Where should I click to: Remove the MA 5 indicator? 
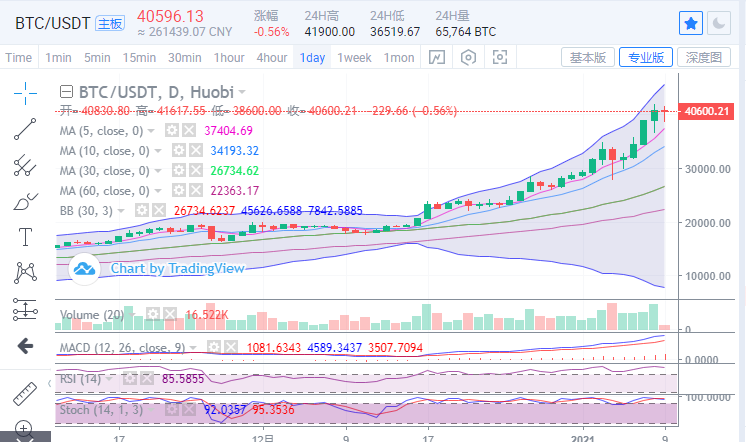189,130
